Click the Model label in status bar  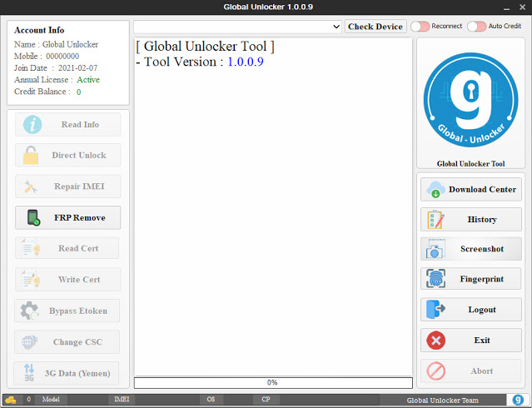coord(51,400)
